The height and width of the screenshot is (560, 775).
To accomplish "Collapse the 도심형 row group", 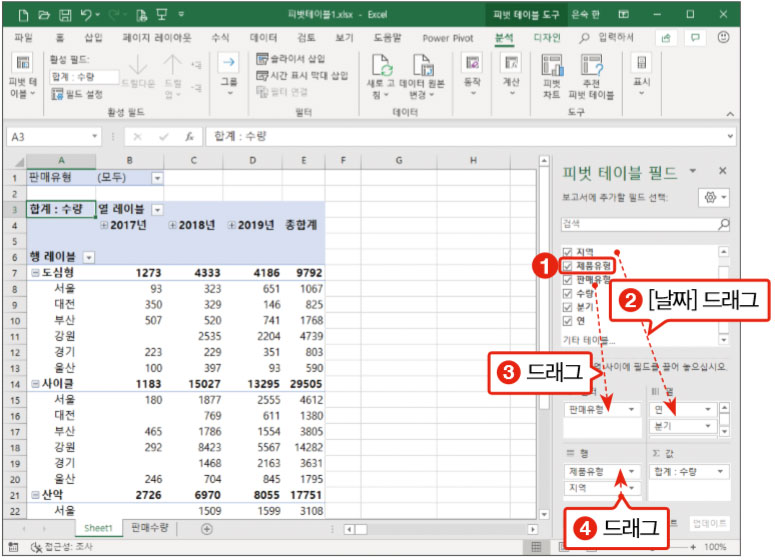I will pos(35,273).
